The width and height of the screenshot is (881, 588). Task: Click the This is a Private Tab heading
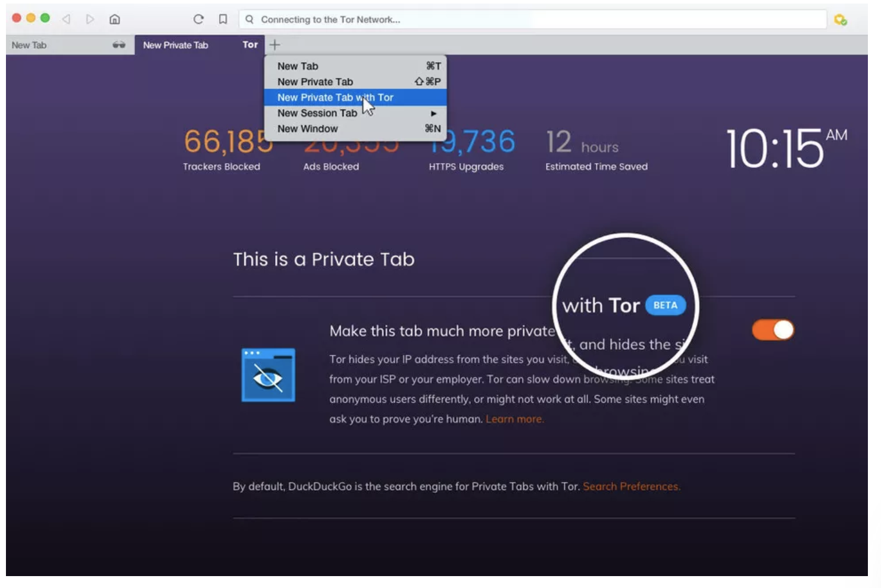pos(324,259)
